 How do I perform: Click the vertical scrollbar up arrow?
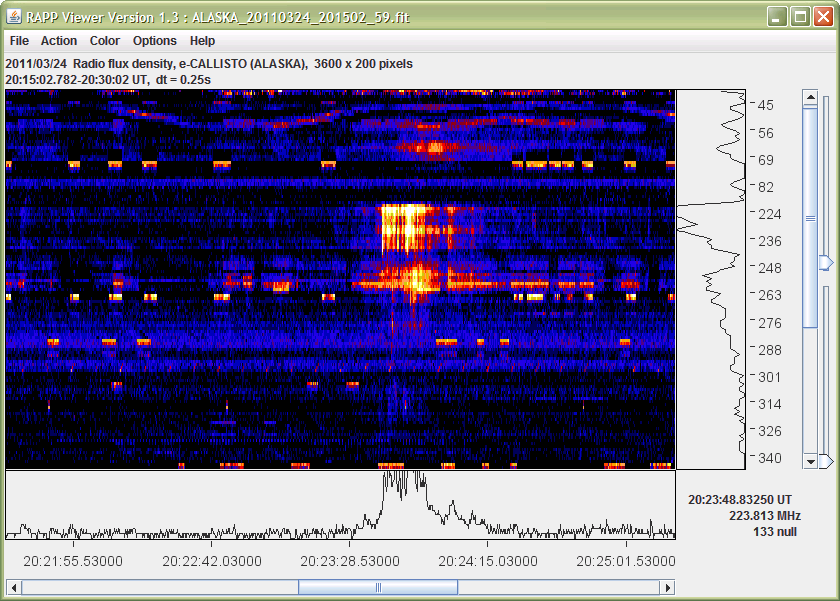click(810, 97)
